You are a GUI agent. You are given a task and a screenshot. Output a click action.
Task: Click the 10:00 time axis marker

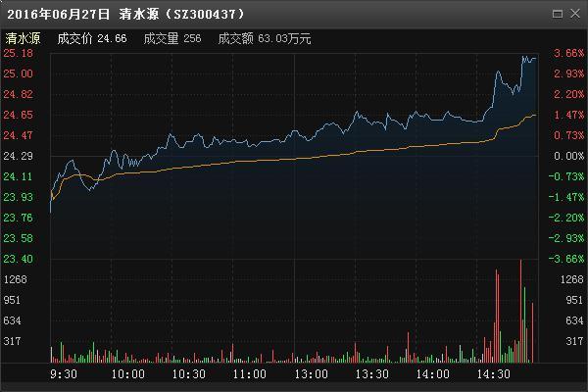(x=127, y=374)
